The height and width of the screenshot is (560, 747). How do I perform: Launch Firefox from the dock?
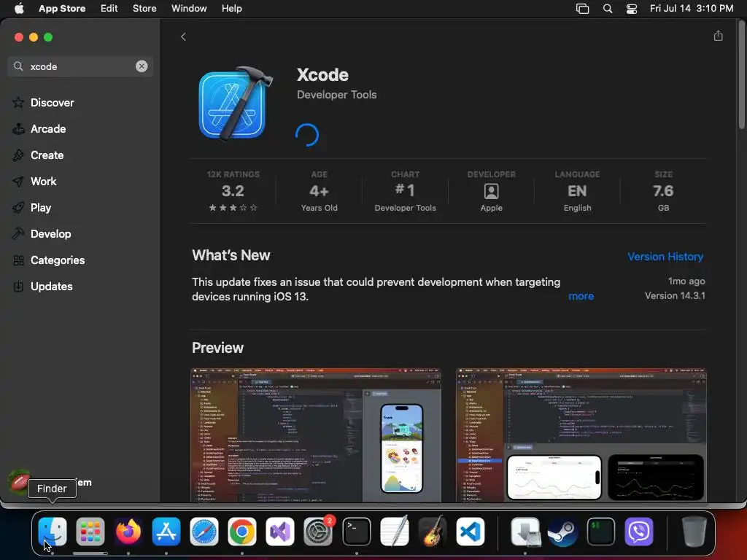click(128, 532)
